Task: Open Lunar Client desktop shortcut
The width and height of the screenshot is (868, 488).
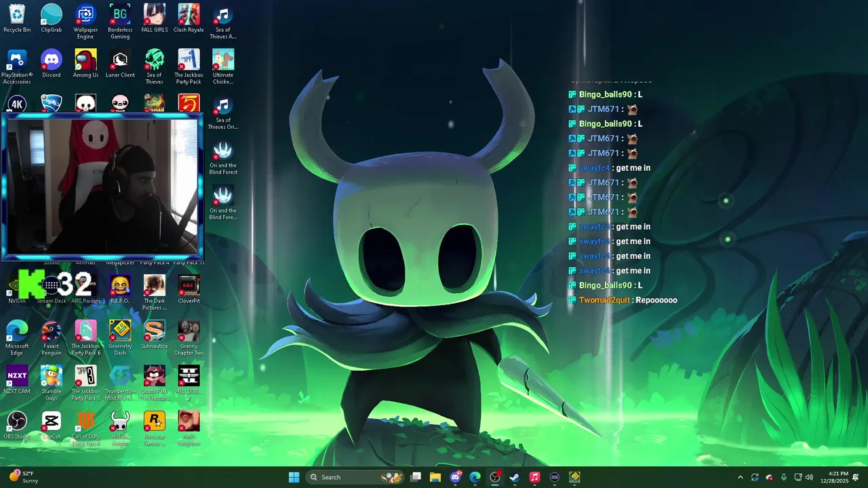Action: point(120,64)
